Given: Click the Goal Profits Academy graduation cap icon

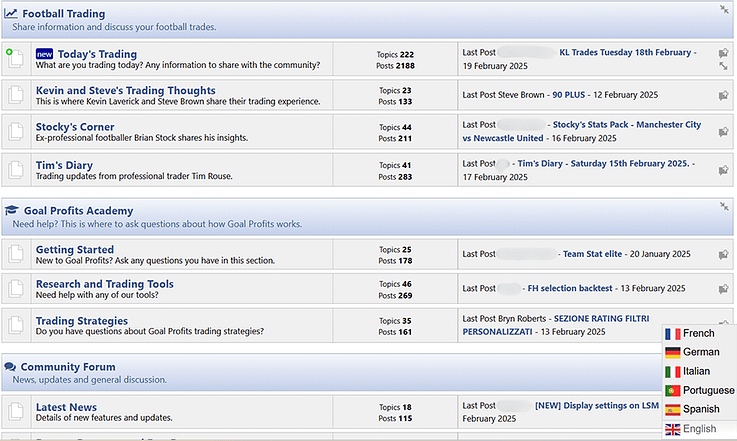Looking at the screenshot, I should point(11,211).
